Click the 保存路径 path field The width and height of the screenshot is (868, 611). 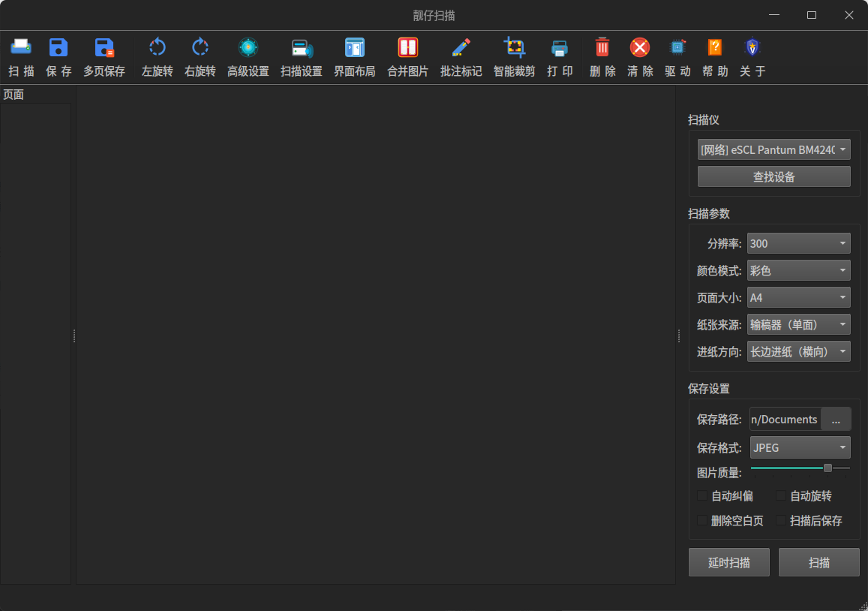[785, 420]
